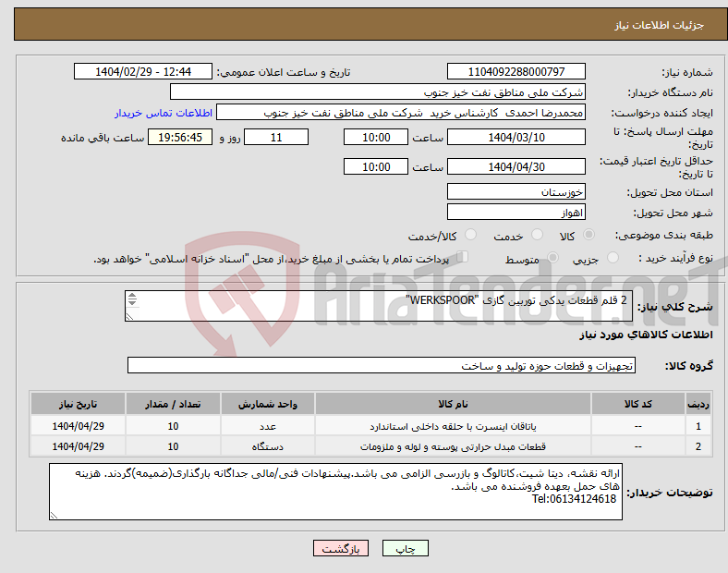Screen dimensions: 728x573
Task: Click the announcement date field 1404/02/29 - 12:44
Action: pos(143,72)
